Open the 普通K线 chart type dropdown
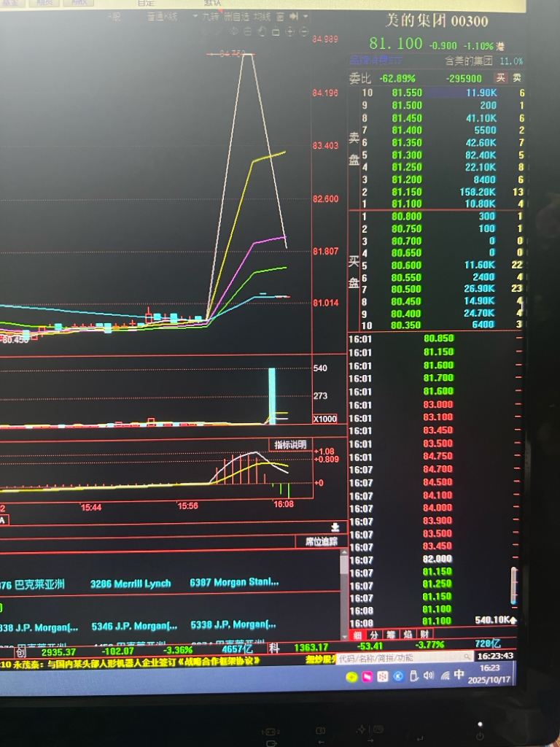The image size is (560, 747). (x=195, y=17)
